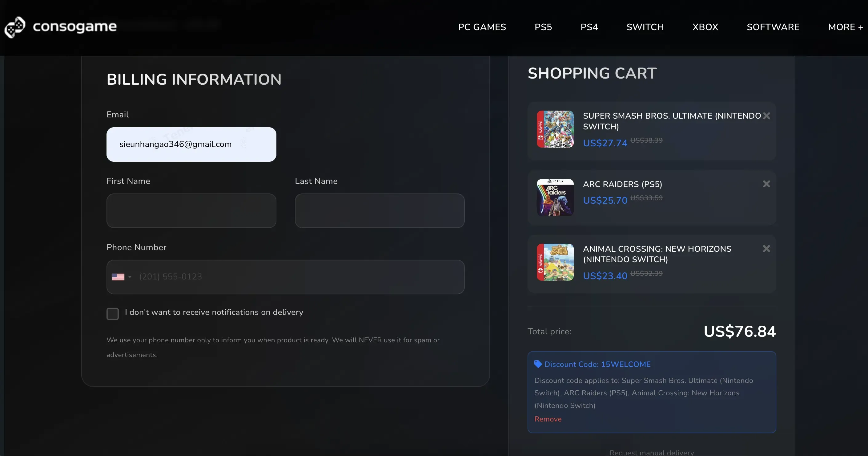Screen dimensions: 868x456
Task: Click the Discount Code: 15WELCOME text
Action: click(597, 364)
